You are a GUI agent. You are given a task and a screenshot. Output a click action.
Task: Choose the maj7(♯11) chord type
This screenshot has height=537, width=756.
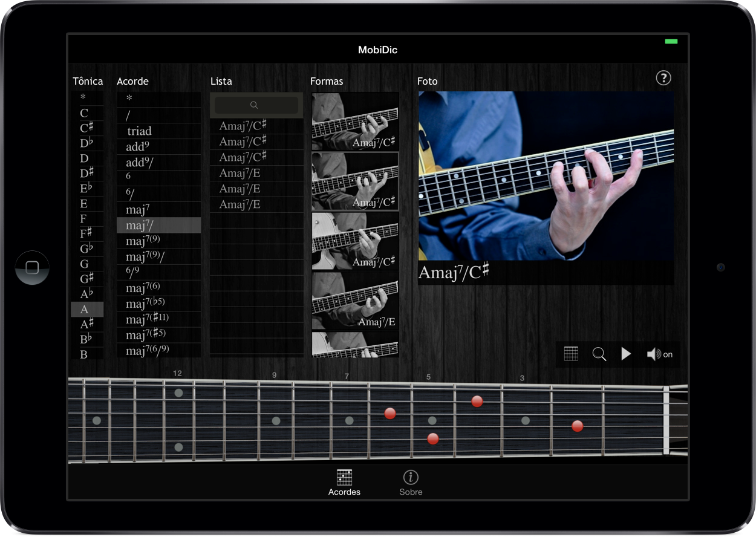pos(158,319)
